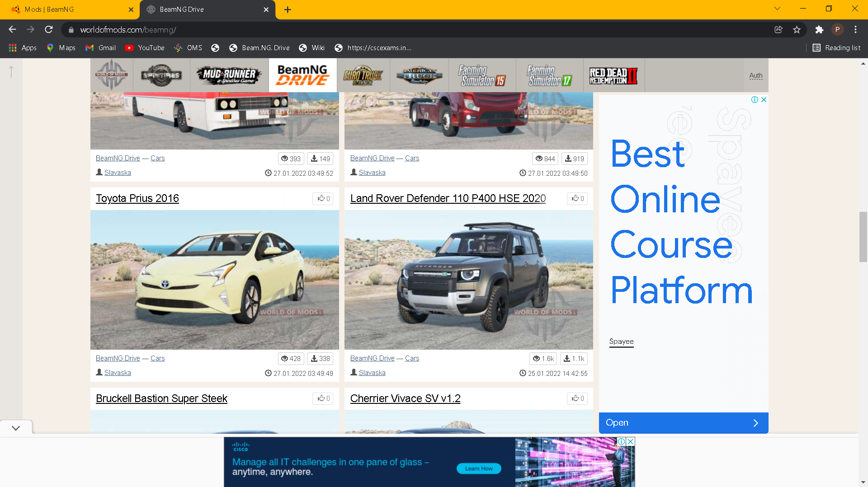Select the Red Dead Redemption II logo
This screenshot has width=868, height=487.
[613, 75]
